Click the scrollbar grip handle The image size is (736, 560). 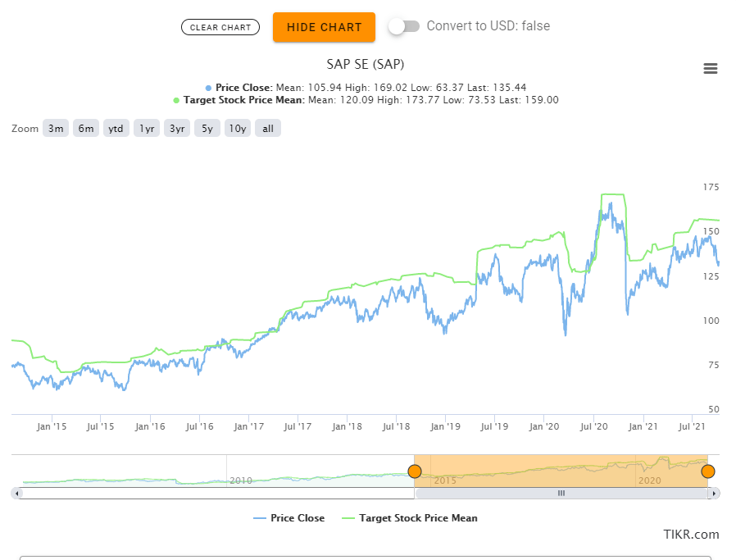(561, 493)
